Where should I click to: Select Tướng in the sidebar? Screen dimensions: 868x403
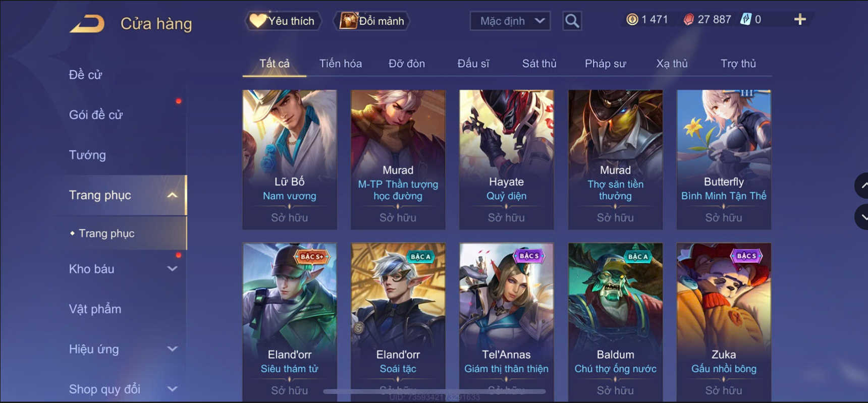click(x=87, y=155)
